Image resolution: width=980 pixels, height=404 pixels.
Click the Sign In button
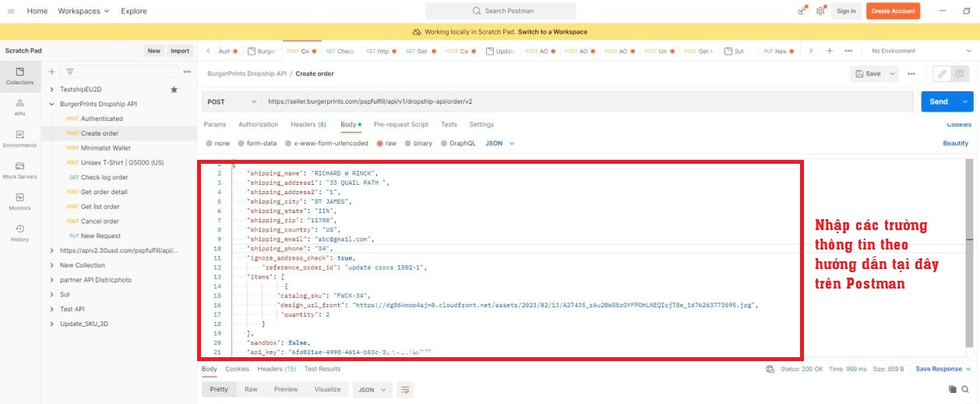846,11
